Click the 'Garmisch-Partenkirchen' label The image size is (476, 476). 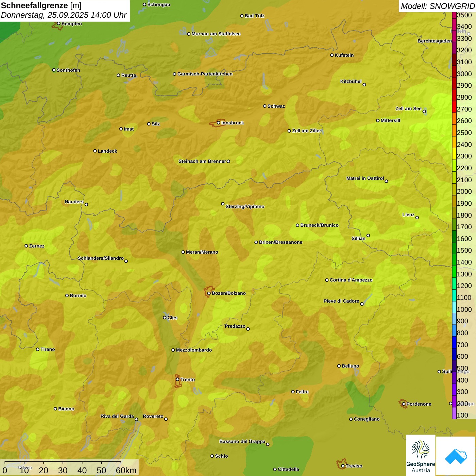pos(205,74)
